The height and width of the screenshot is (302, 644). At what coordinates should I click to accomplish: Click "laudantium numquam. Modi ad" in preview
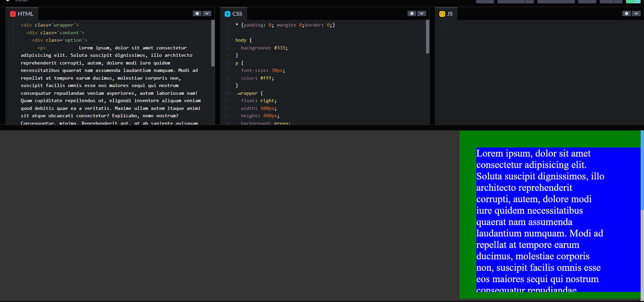(x=540, y=233)
